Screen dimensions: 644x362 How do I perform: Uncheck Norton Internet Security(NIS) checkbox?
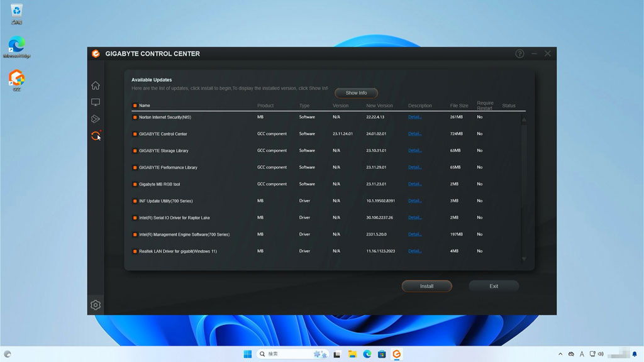point(135,117)
